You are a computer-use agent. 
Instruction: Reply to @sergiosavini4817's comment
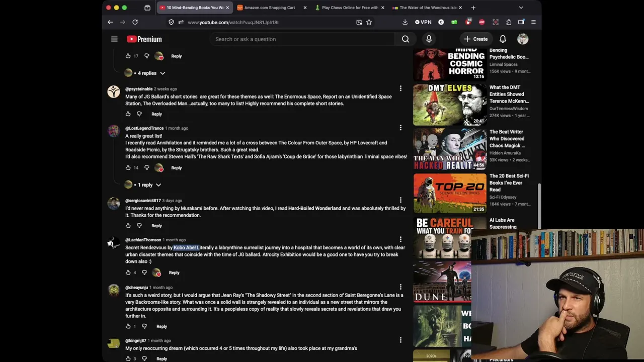point(156,226)
